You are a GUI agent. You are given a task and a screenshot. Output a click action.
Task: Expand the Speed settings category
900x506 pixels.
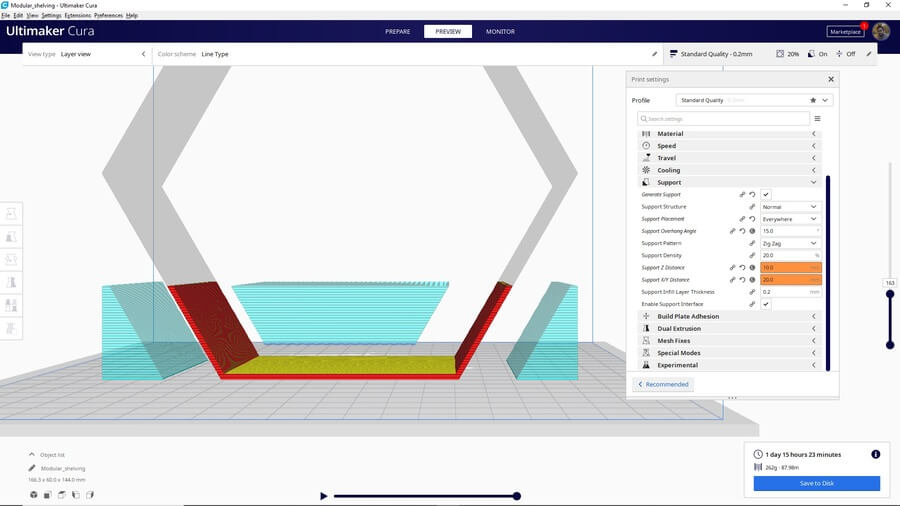(x=729, y=146)
